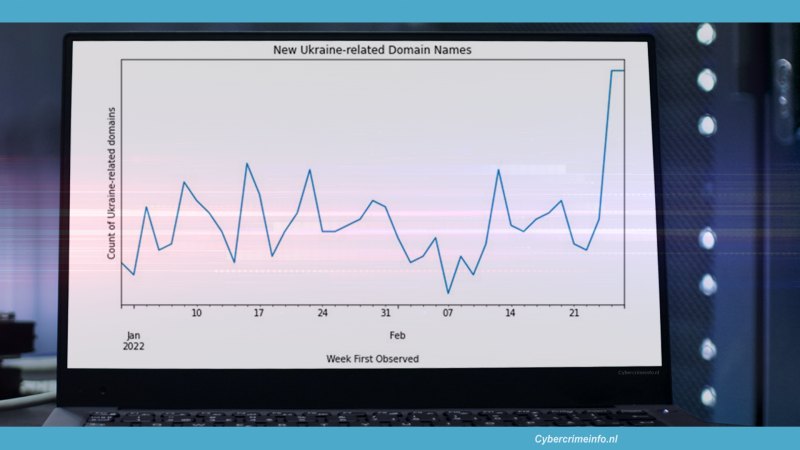Click the '14' tick label on x-axis
This screenshot has width=800, height=450.
tap(510, 313)
